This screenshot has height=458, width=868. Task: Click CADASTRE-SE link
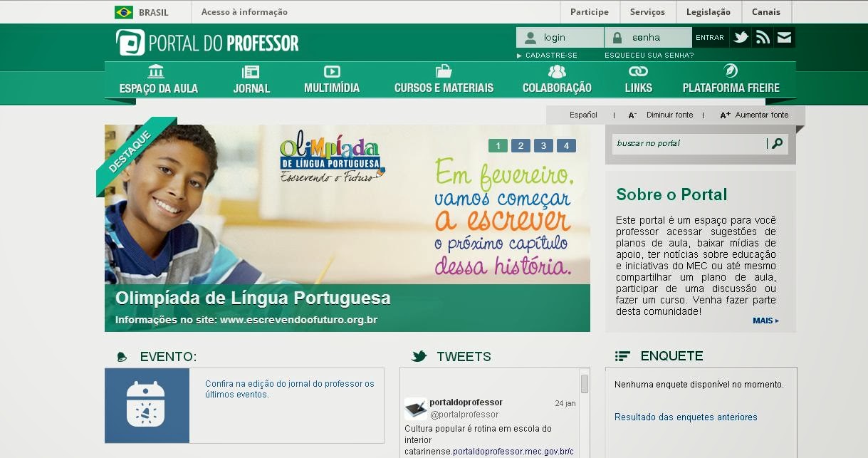[551, 56]
